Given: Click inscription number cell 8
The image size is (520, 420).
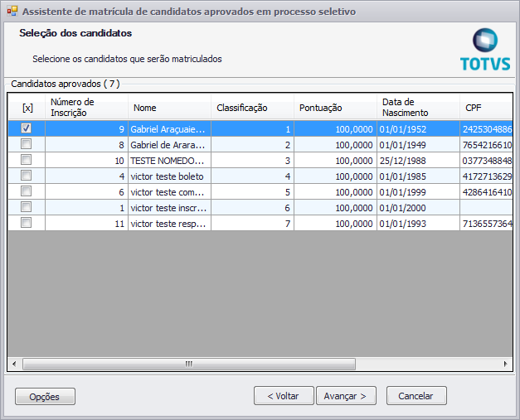Looking at the screenshot, I should click(86, 145).
